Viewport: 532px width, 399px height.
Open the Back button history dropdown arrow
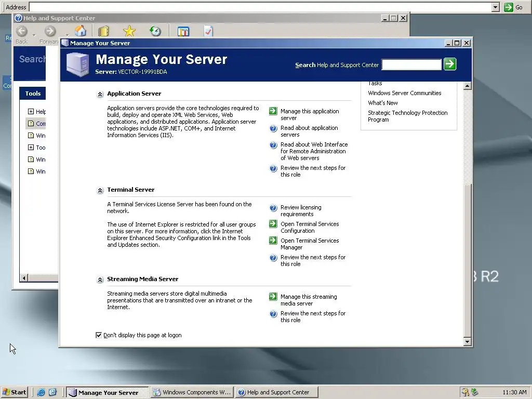(x=34, y=35)
